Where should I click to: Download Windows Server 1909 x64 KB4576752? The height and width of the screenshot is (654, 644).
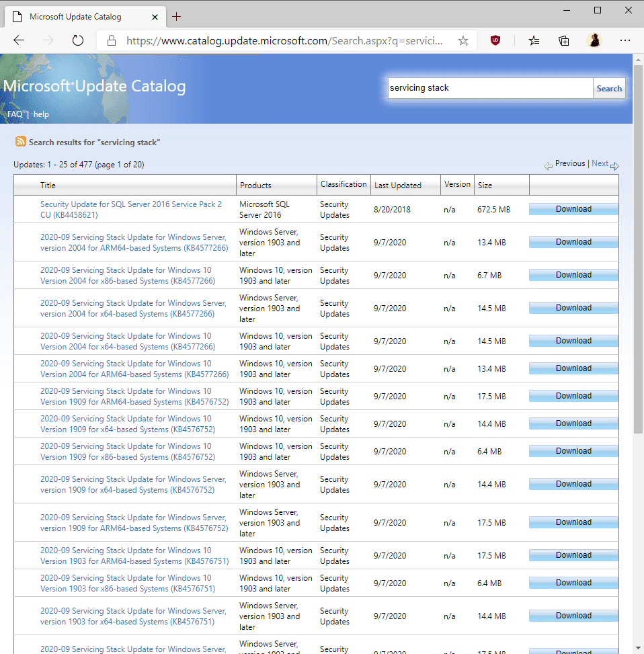[x=573, y=484]
